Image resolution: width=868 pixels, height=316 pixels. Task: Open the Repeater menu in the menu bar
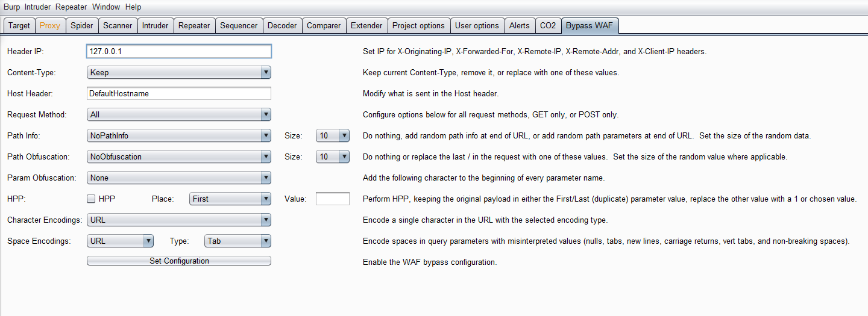point(72,7)
